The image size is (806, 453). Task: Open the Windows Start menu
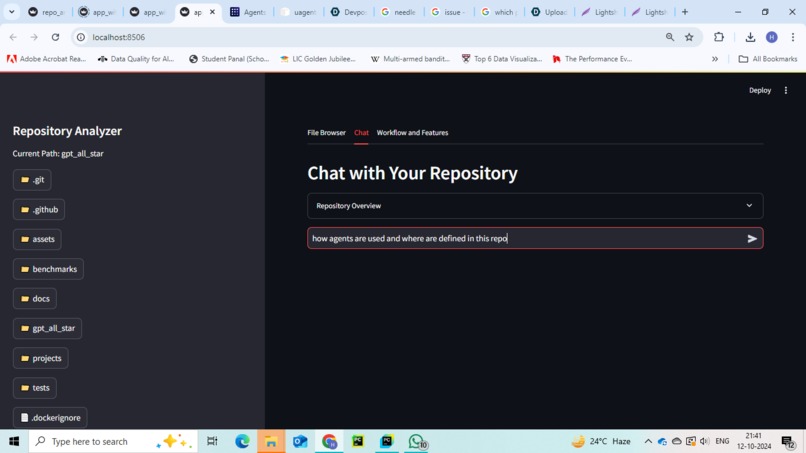tap(14, 441)
